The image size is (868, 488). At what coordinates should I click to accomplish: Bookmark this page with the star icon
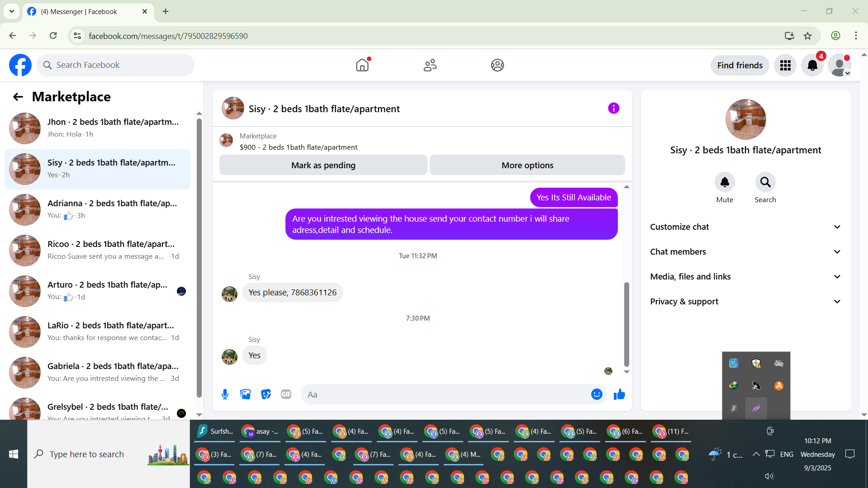(808, 36)
